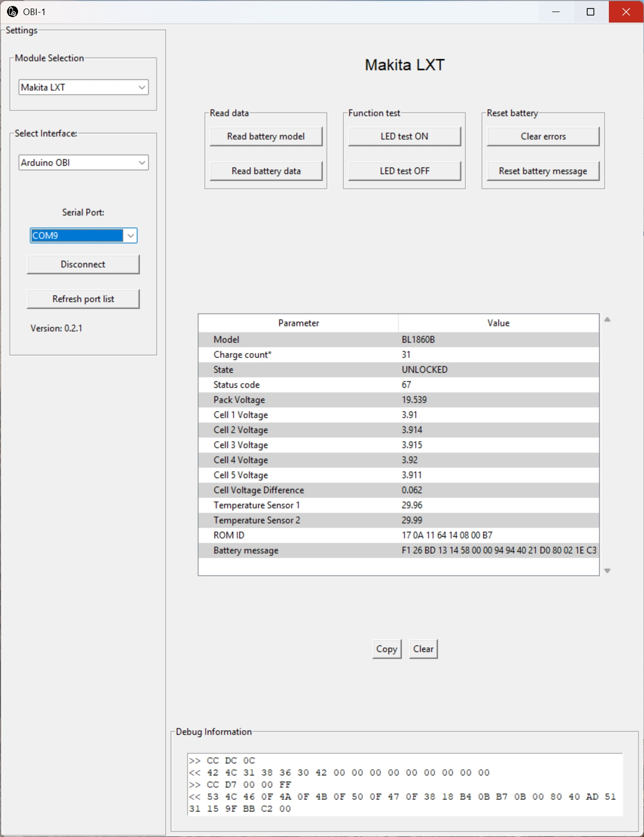
Task: Click the table scroll up arrow
Action: (x=607, y=320)
